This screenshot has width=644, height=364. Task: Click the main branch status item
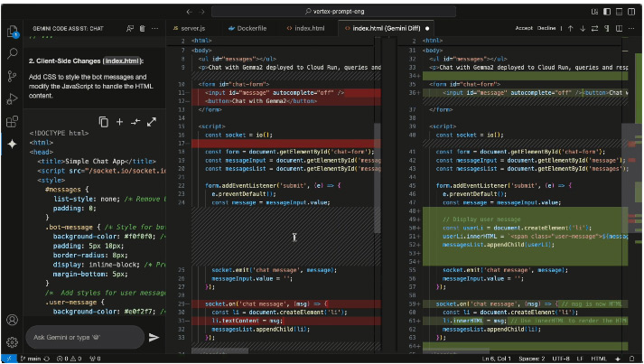coord(31,359)
